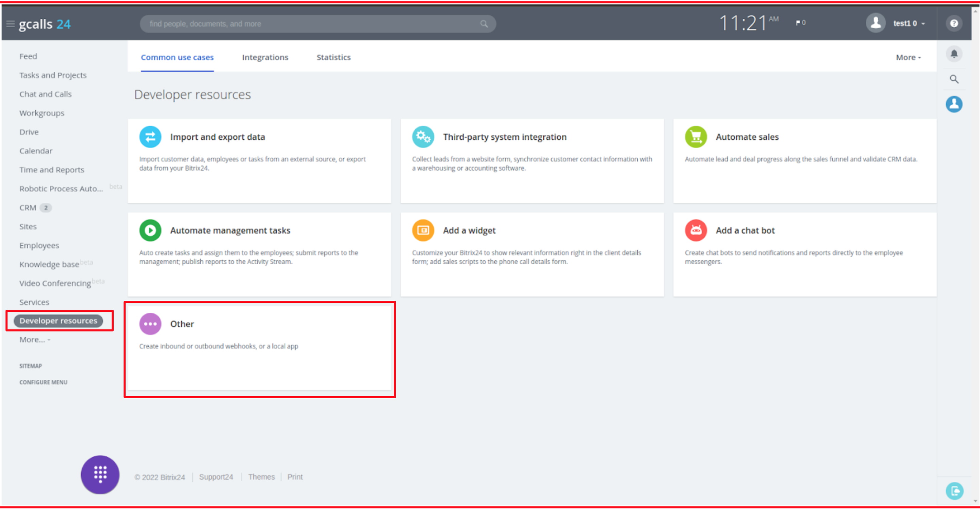Open the Support24 footer link

[216, 477]
